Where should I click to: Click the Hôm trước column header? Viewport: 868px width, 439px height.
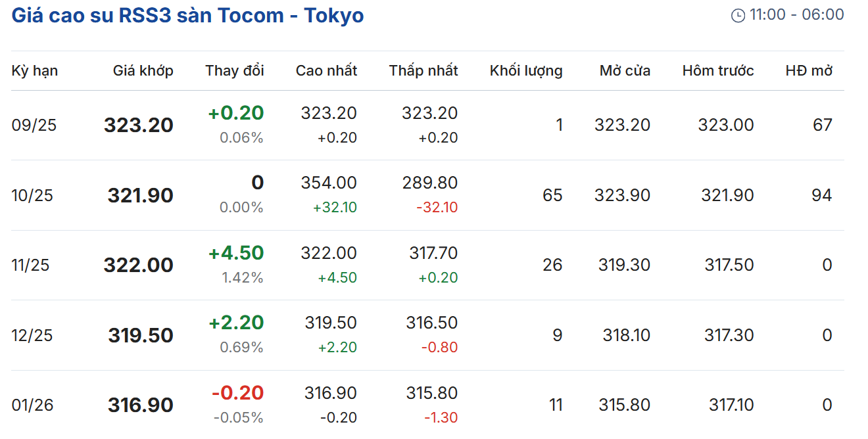pos(718,71)
